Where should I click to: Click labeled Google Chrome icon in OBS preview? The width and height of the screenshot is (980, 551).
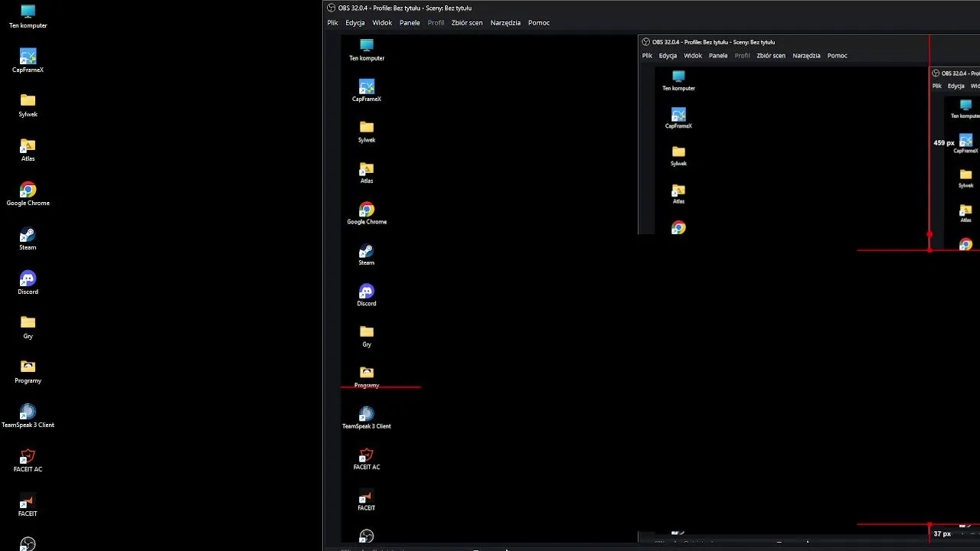(x=367, y=214)
